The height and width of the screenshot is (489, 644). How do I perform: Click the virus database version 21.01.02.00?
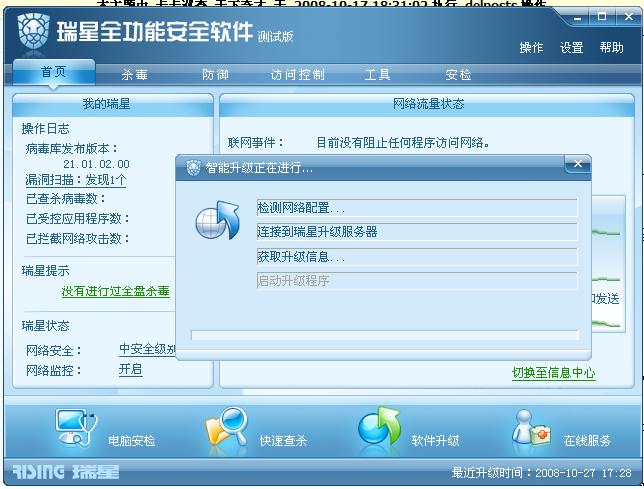click(x=96, y=164)
